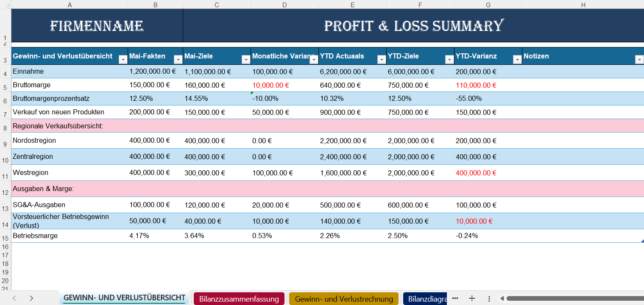Add a new sheet with plus icon

pos(472,298)
